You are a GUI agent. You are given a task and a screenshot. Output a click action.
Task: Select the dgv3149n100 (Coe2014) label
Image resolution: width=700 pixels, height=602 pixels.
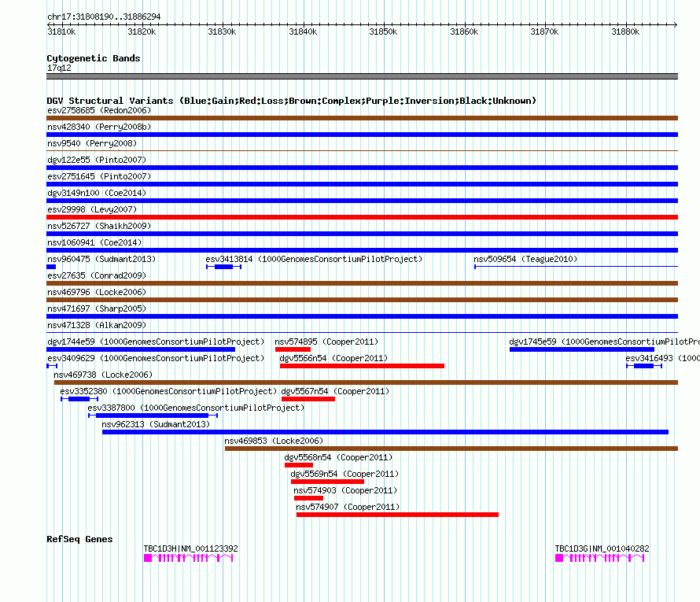[x=97, y=193]
